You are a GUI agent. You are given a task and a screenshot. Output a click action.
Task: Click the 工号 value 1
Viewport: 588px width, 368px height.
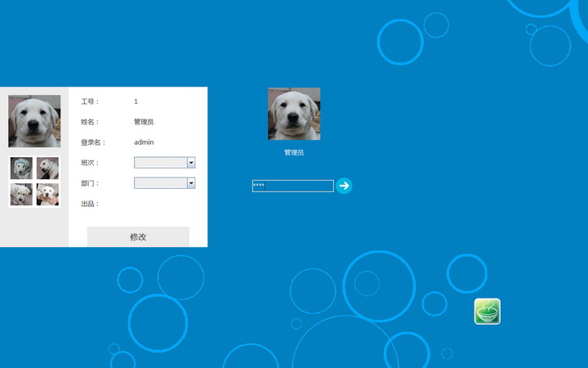(136, 101)
